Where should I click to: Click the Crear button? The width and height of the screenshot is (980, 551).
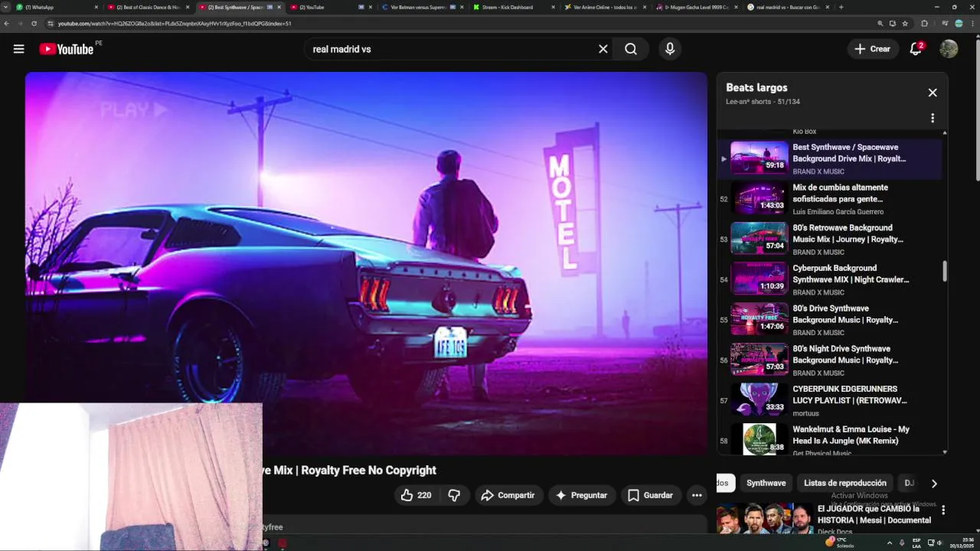(873, 49)
